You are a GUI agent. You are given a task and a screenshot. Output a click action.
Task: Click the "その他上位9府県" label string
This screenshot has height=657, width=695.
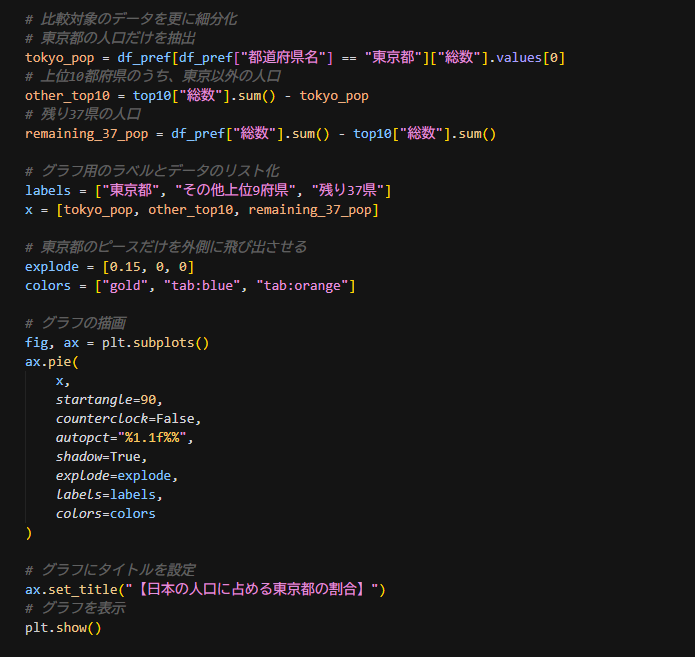[236, 191]
